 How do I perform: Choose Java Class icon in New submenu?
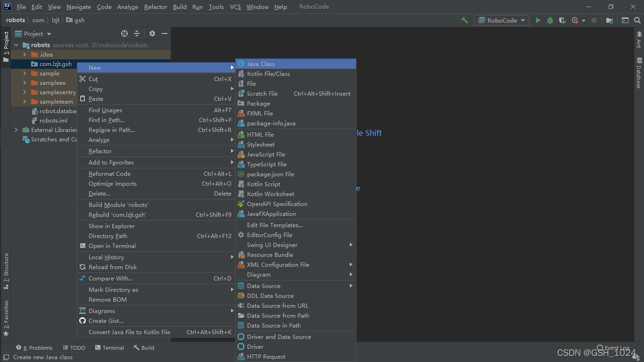click(241, 64)
